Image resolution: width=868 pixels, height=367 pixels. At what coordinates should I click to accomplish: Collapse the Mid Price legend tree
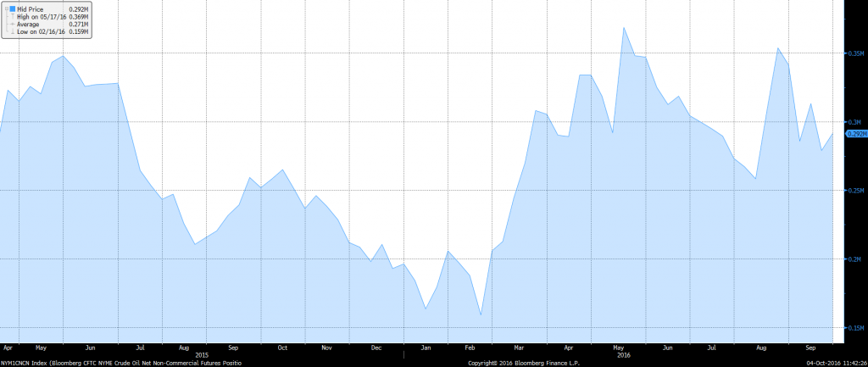[7, 8]
